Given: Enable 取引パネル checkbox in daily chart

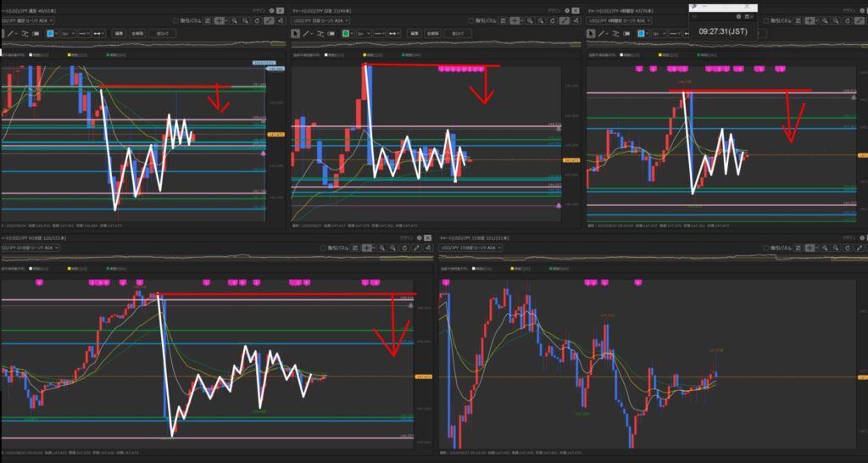Looking at the screenshot, I should (470, 20).
